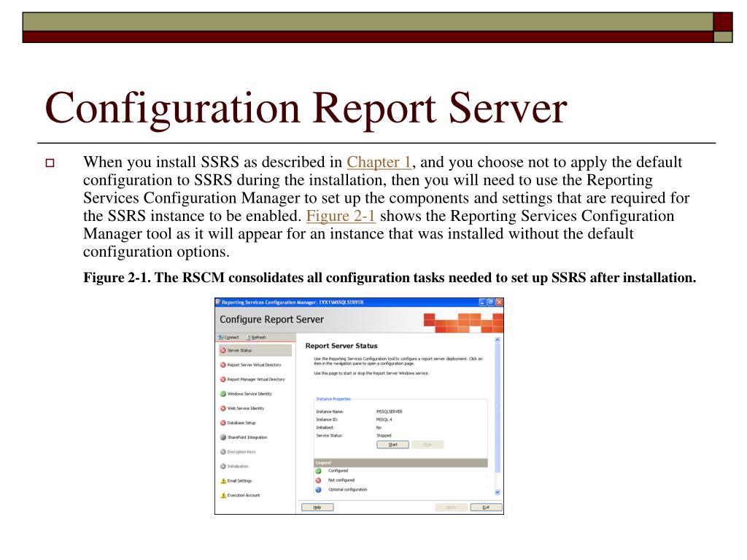Select Initialization item

click(234, 466)
